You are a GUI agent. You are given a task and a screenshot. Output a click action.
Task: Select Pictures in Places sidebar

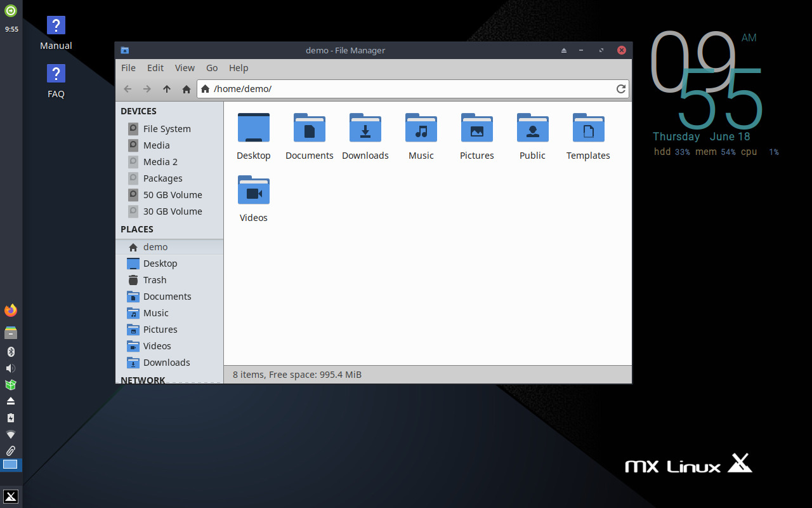(160, 330)
